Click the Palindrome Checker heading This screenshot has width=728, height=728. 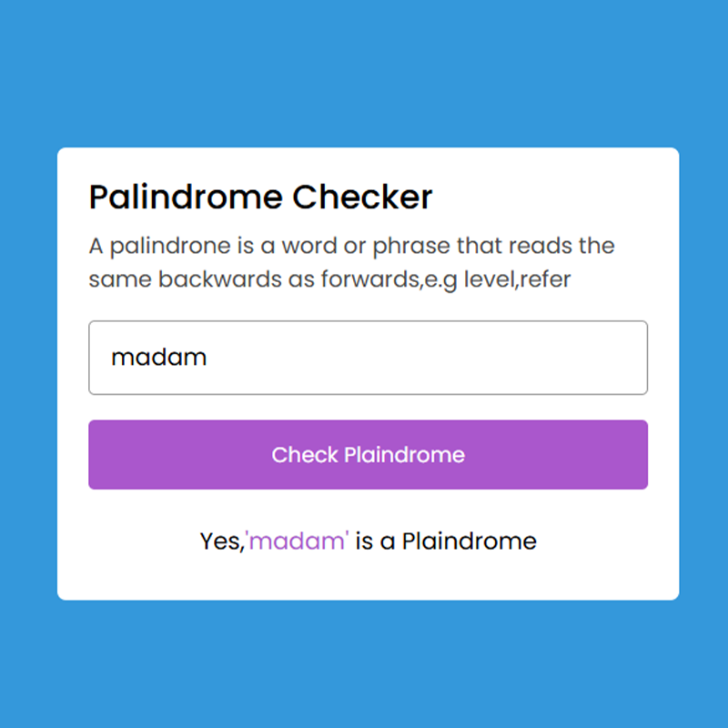coord(260,197)
